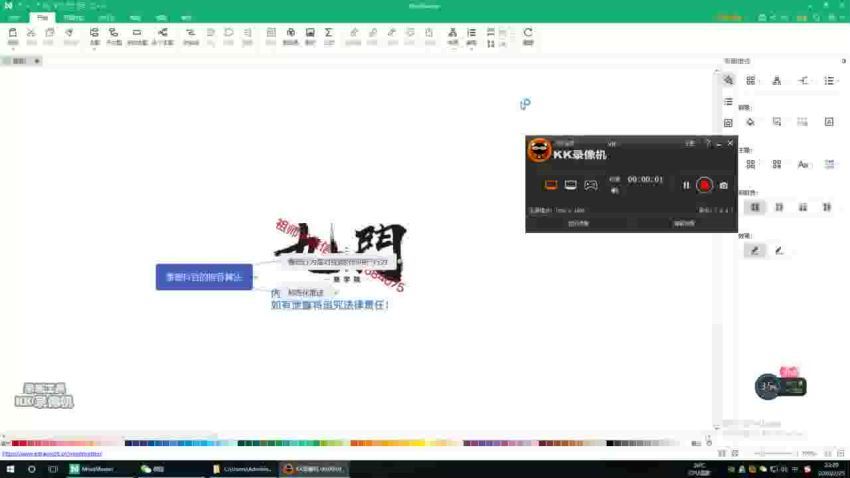Take a screenshot with the KK recorder camera icon

tap(723, 186)
